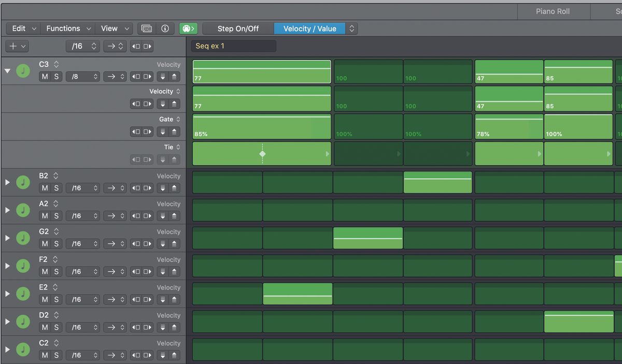622x364 pixels.
Task: Switch to the Piano Roll tab
Action: 553,11
